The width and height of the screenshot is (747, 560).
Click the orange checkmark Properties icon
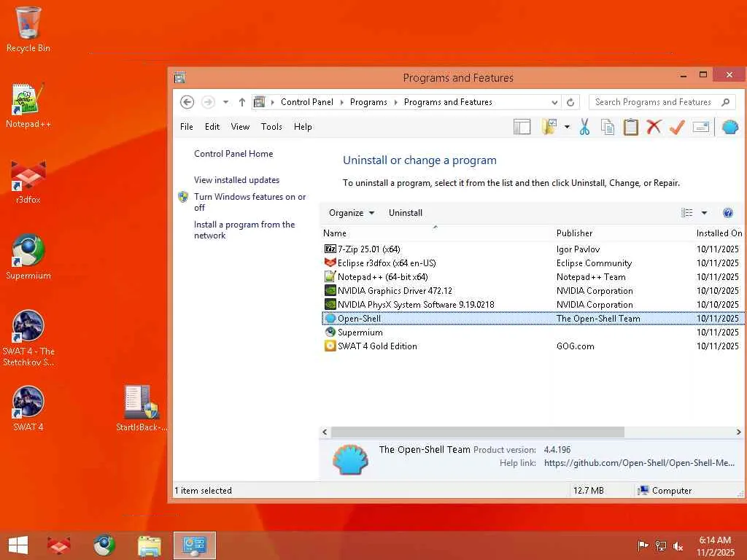click(x=677, y=127)
